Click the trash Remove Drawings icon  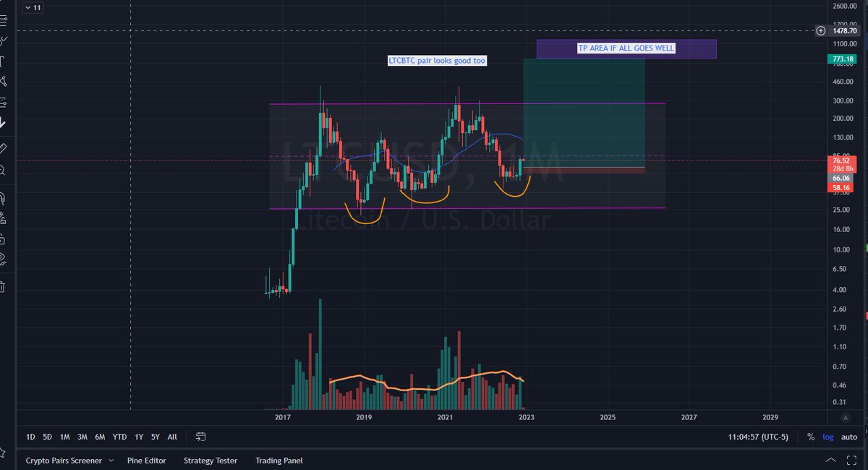2,287
